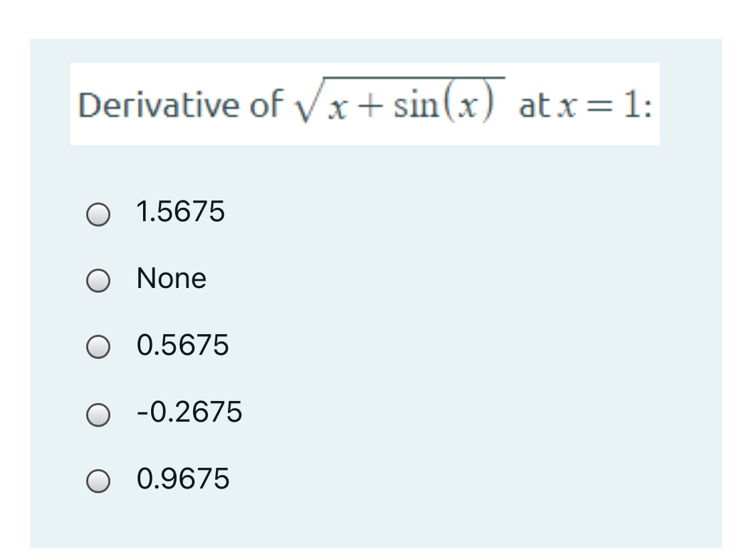Click the answer label None
Image resolution: width=752 pixels, height=560 pixels.
(170, 279)
